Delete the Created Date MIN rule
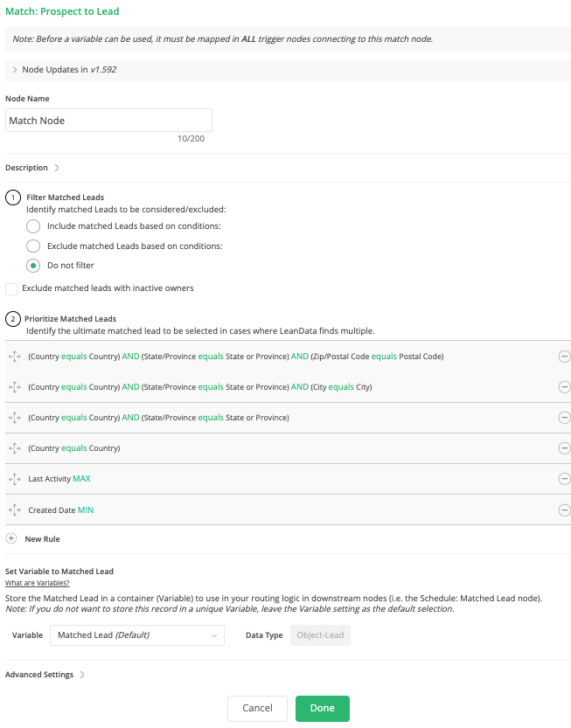The height and width of the screenshot is (728, 571). click(564, 510)
